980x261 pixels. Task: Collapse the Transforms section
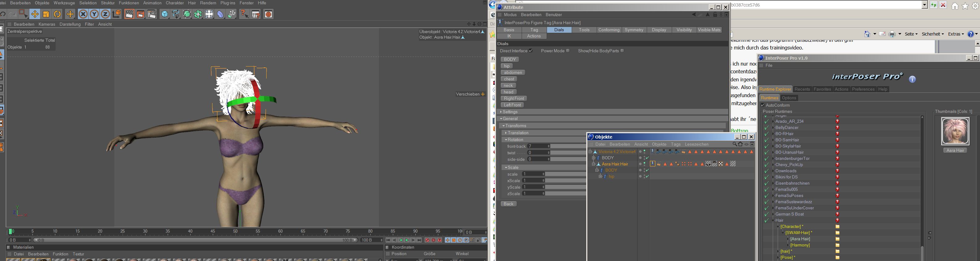504,126
